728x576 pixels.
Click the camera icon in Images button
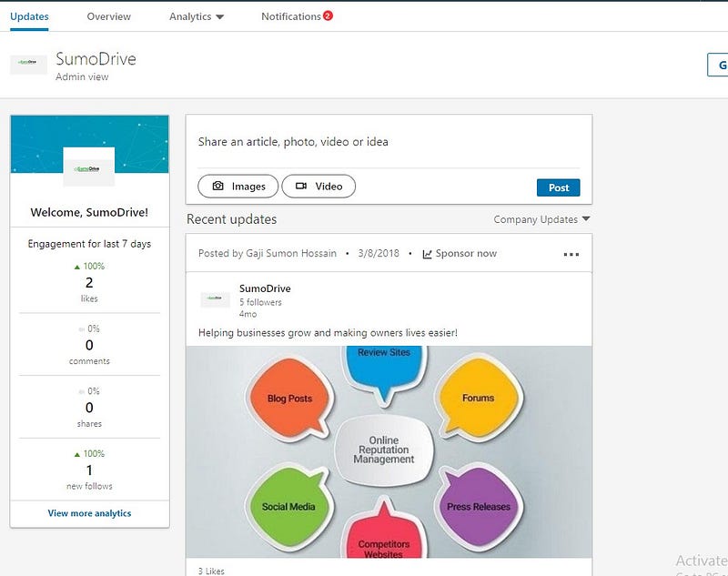217,186
